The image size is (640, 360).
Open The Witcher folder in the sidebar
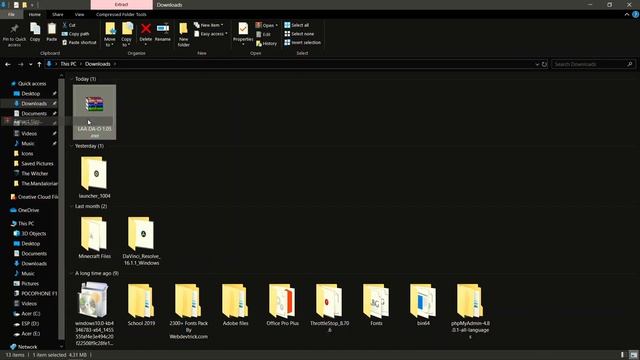34,173
